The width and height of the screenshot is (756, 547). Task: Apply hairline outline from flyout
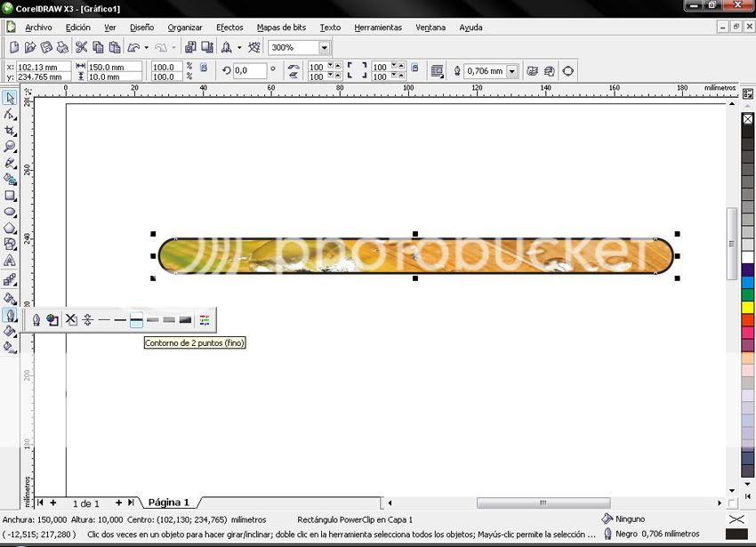[x=88, y=320]
